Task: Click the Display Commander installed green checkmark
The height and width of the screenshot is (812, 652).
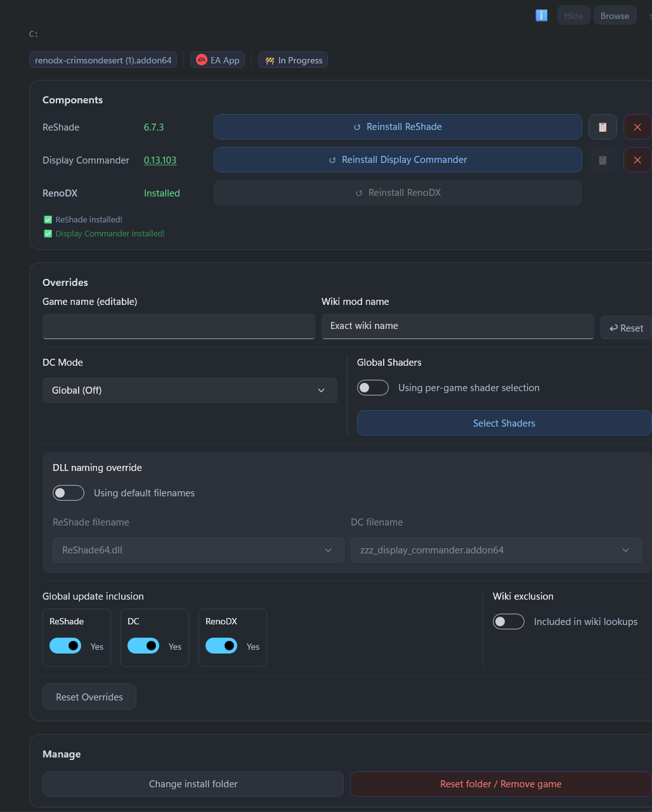Action: [x=48, y=233]
